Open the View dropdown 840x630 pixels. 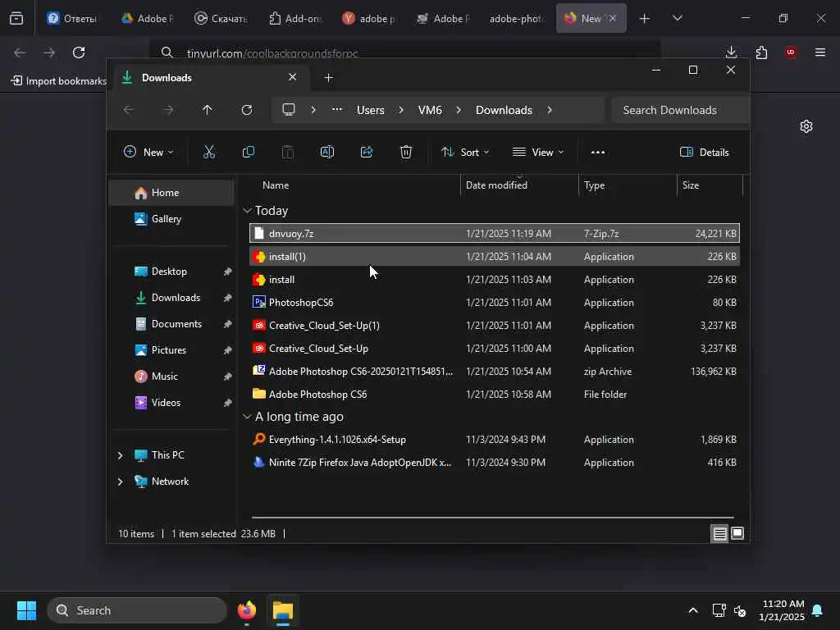tap(538, 152)
